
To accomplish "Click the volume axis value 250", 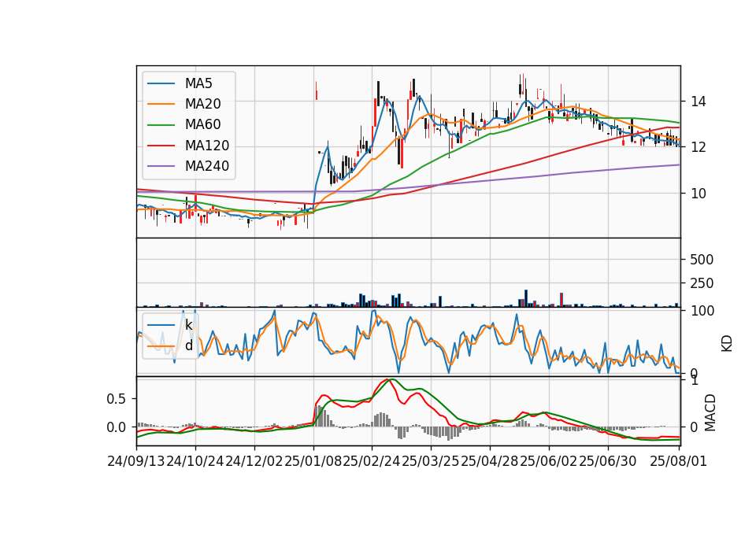I will (702, 283).
